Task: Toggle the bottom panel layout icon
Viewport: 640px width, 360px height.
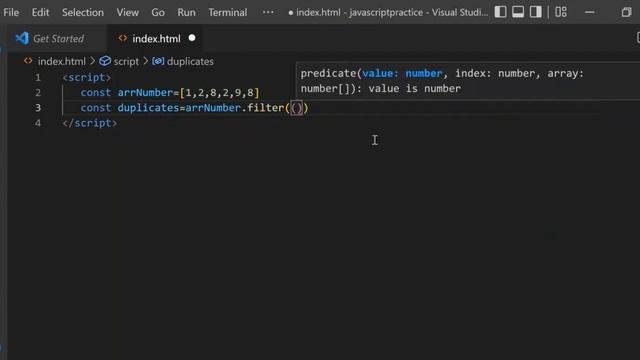Action: click(518, 12)
